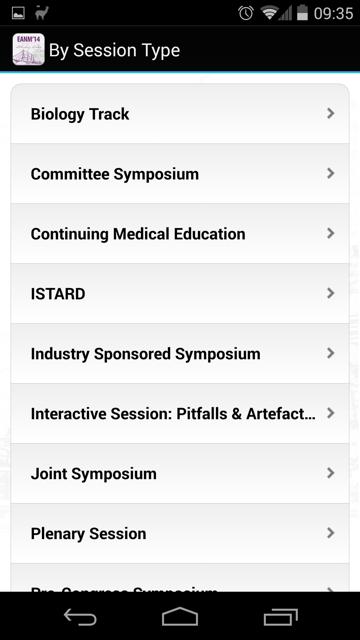Viewport: 360px width, 640px height.
Task: Tap the Wi-Fi signal status icon
Action: (269, 13)
